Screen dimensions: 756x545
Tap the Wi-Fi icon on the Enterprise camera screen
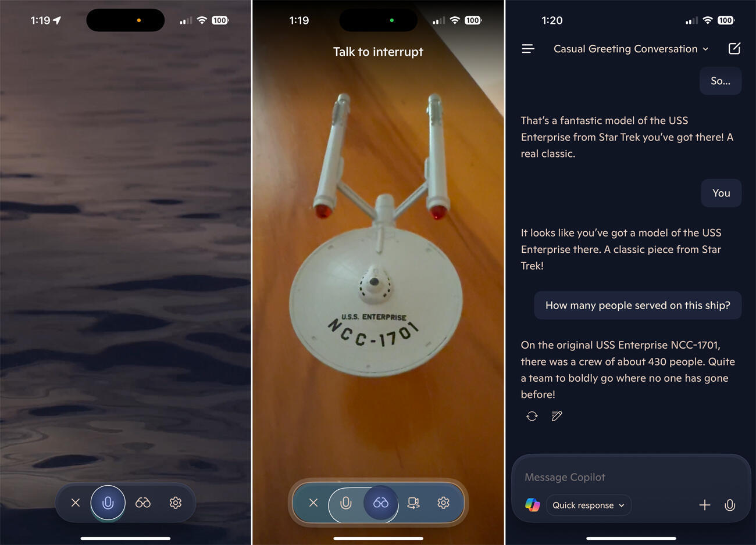[x=455, y=20]
